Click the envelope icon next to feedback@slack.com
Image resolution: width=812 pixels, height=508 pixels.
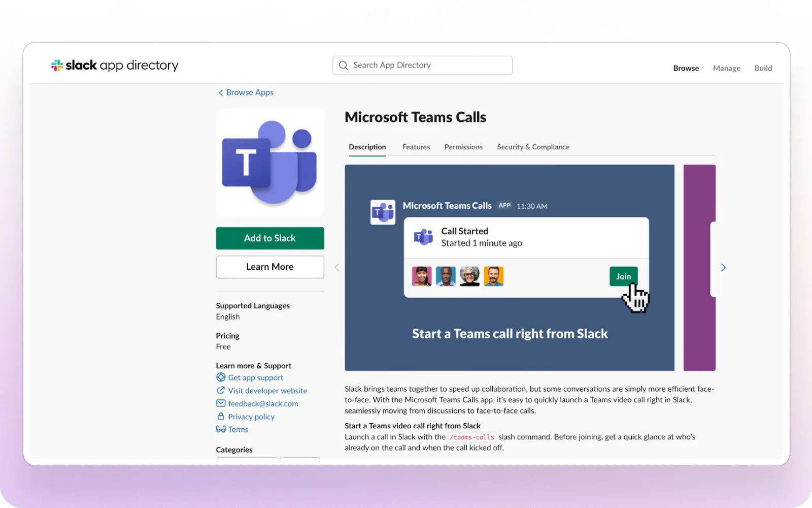221,403
